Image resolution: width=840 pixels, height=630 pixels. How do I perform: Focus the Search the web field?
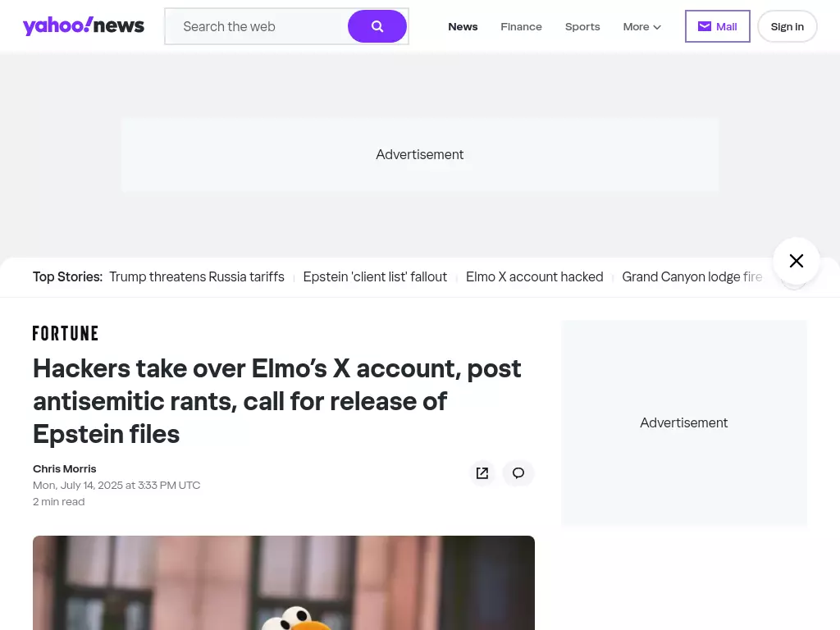point(257,26)
